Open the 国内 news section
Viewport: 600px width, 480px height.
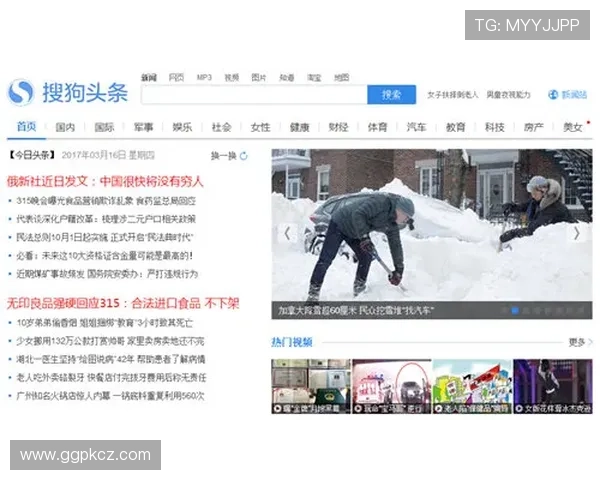tap(65, 127)
